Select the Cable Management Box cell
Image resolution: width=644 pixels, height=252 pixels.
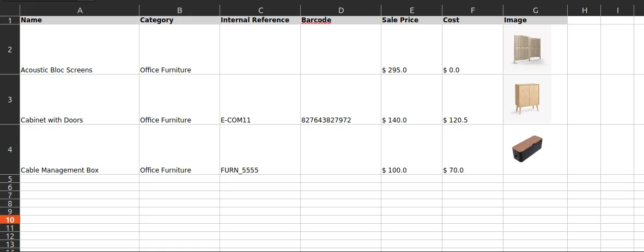(x=80, y=149)
